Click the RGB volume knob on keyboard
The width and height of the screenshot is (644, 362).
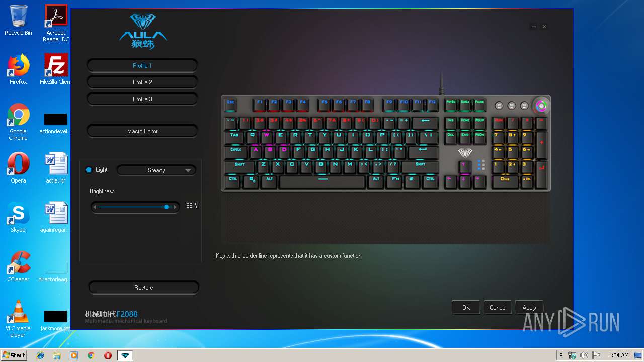point(541,106)
